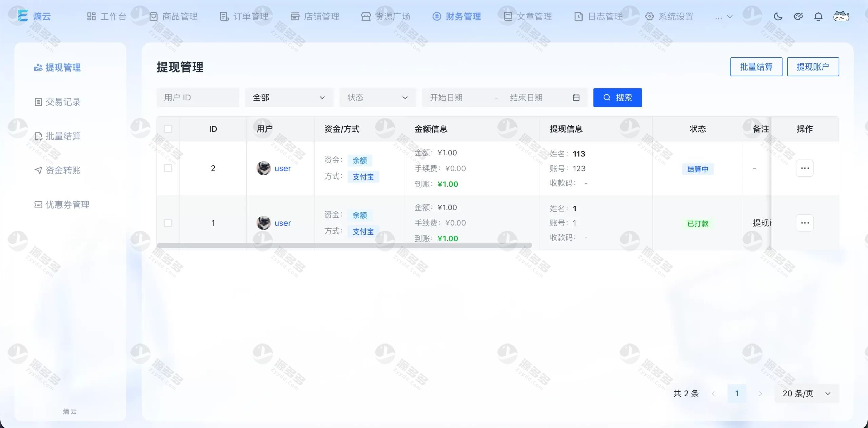Click the 货源广场 shop icon
The height and width of the screenshot is (428, 868).
pyautogui.click(x=366, y=16)
